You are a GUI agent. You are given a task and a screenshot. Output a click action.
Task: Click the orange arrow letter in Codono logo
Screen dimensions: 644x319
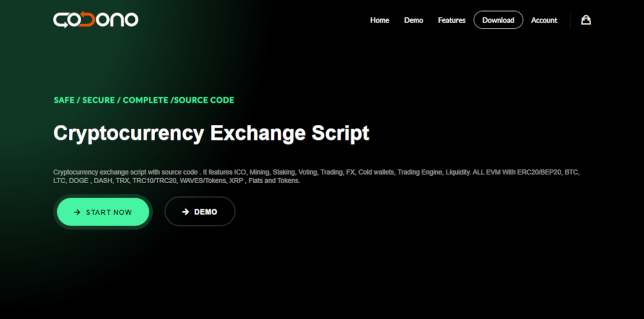coord(86,19)
